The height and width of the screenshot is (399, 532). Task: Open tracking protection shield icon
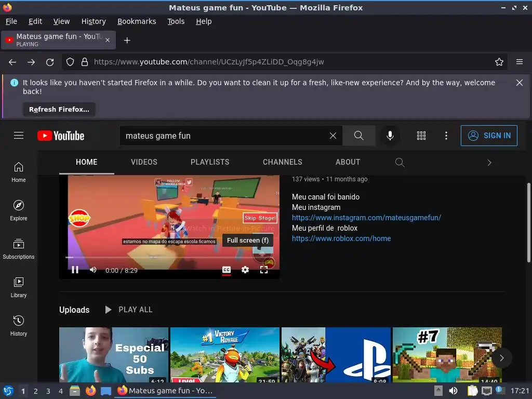(70, 62)
